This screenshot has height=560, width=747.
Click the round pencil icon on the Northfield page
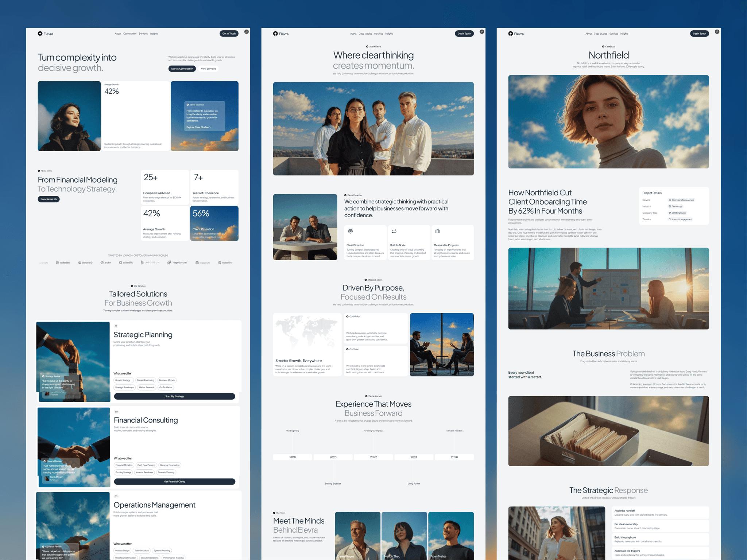point(717,32)
